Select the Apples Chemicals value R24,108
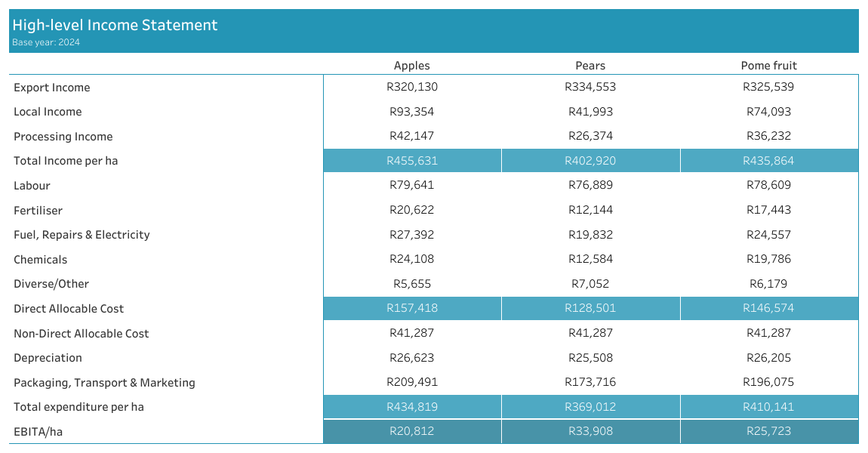The width and height of the screenshot is (868, 453). [412, 259]
